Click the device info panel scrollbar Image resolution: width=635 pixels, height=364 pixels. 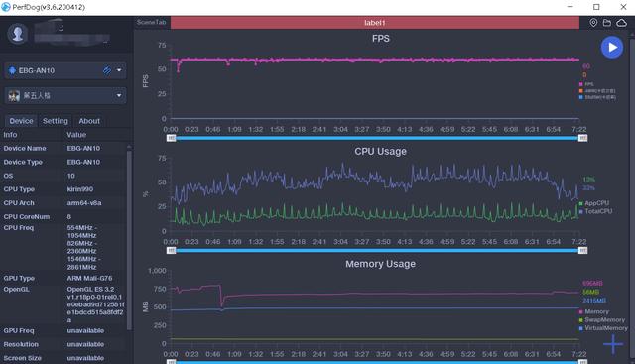pyautogui.click(x=129, y=239)
